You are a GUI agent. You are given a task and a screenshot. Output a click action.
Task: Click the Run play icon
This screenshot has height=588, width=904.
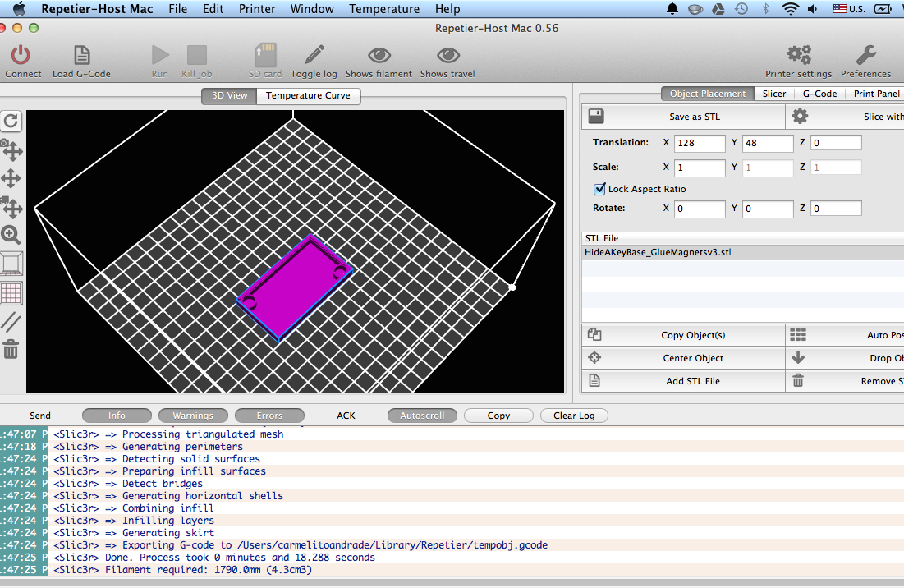click(x=160, y=55)
